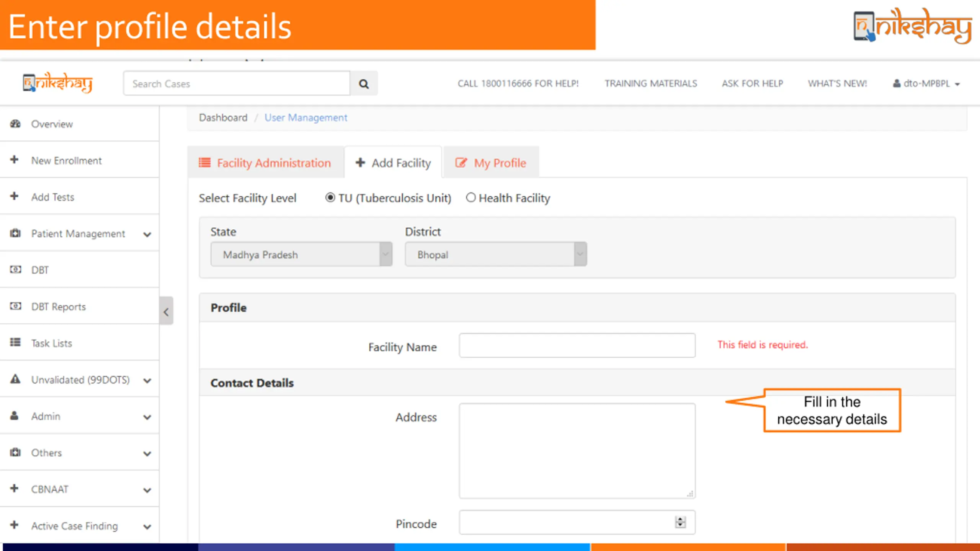
Task: Click the plus icon beside New Enrollment
Action: [15, 160]
